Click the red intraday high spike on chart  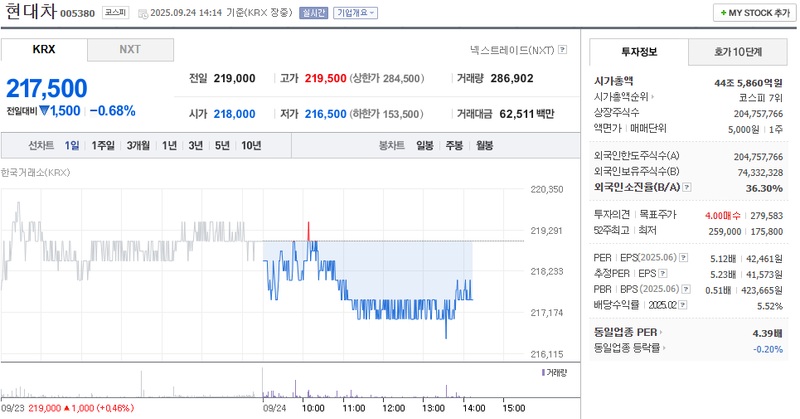click(309, 231)
